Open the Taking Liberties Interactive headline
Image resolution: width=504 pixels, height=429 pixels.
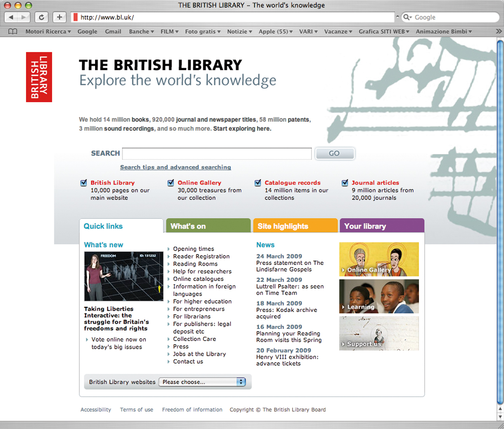116,319
